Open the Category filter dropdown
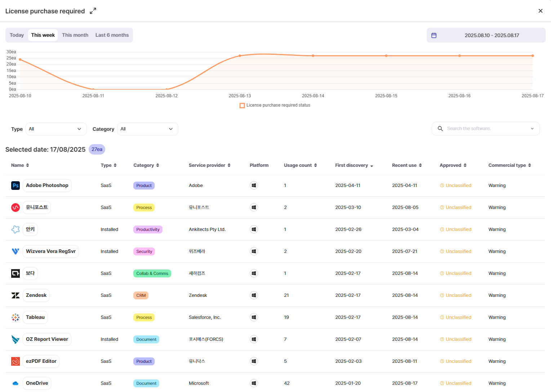551x392 pixels. click(x=147, y=129)
